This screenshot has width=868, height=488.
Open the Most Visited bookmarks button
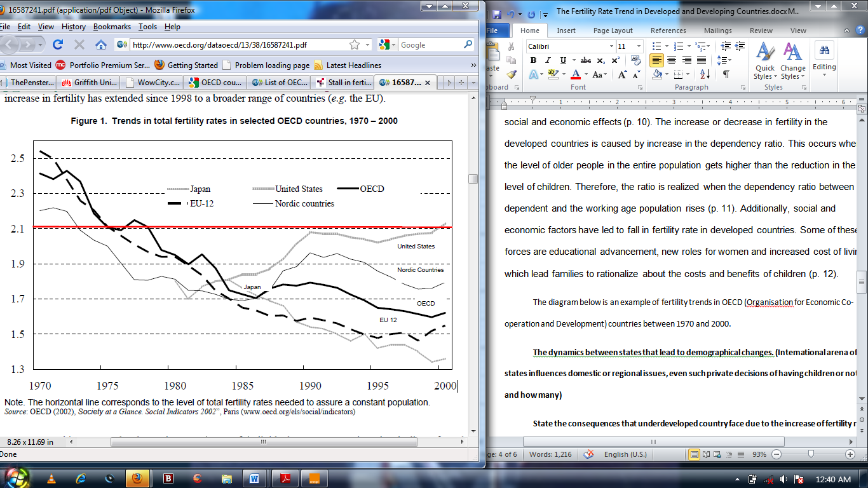pyautogui.click(x=25, y=65)
